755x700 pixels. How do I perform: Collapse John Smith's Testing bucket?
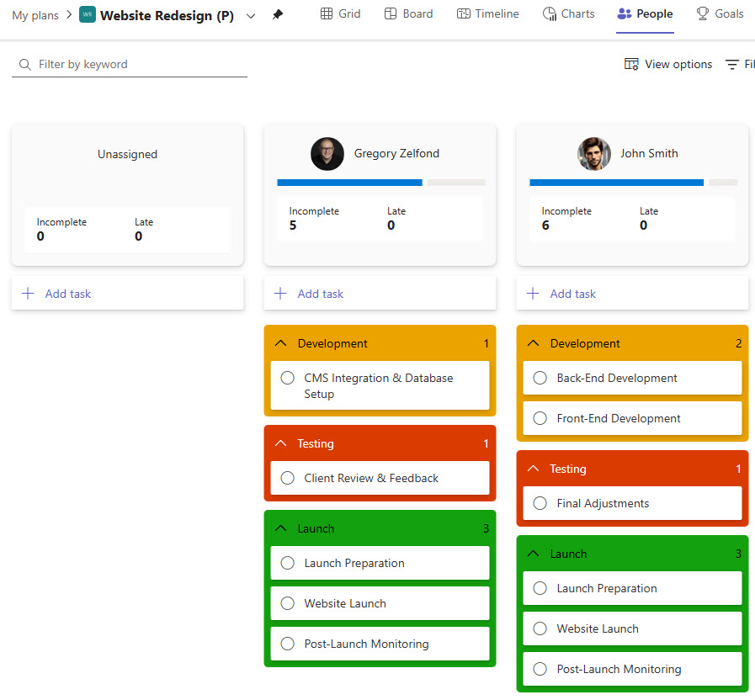tap(534, 469)
